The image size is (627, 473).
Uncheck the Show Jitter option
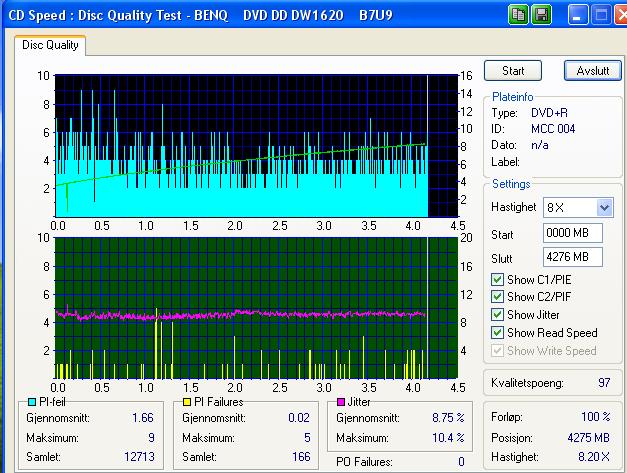pos(497,315)
